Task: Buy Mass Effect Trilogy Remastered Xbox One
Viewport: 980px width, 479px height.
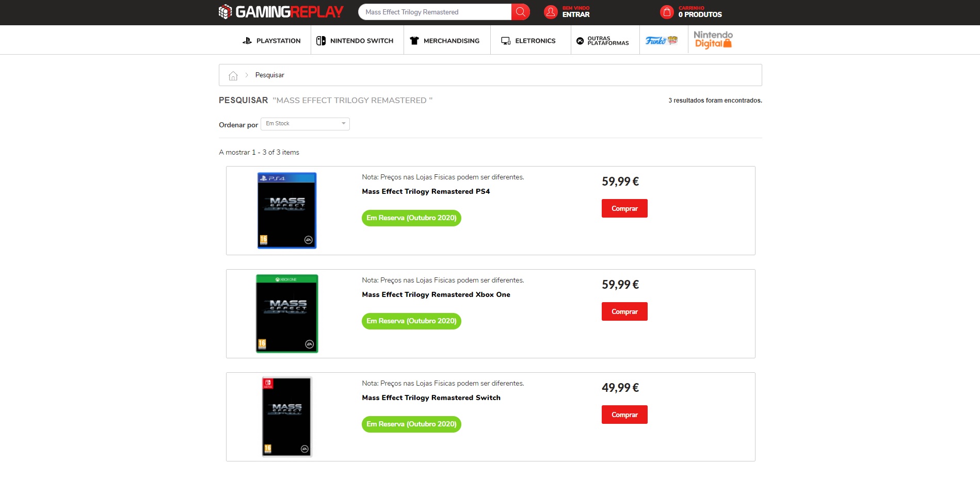Action: pyautogui.click(x=624, y=311)
